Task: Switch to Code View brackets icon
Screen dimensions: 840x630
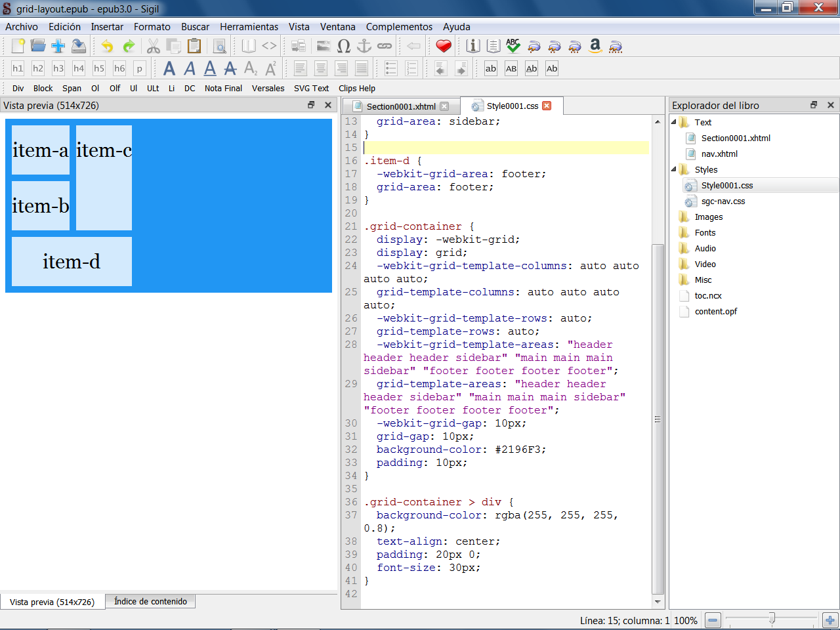Action: point(269,46)
